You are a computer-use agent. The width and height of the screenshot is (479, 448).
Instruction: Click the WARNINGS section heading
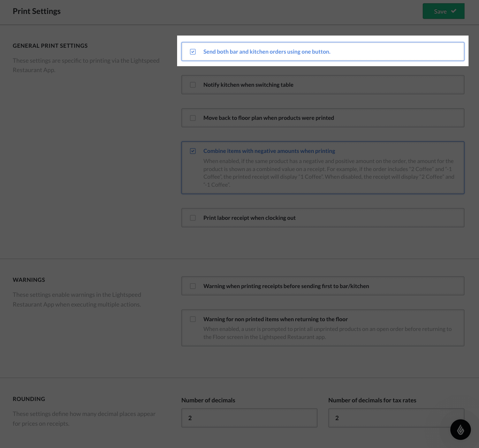click(x=29, y=279)
